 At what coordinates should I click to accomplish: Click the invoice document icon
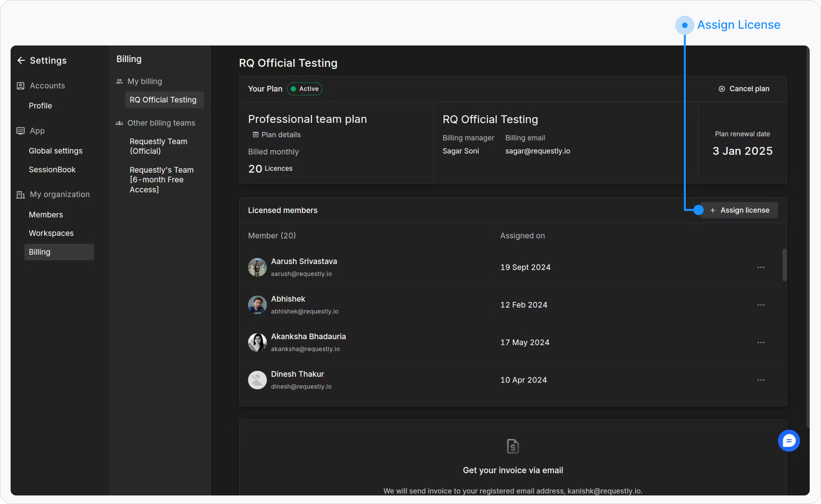click(x=512, y=446)
